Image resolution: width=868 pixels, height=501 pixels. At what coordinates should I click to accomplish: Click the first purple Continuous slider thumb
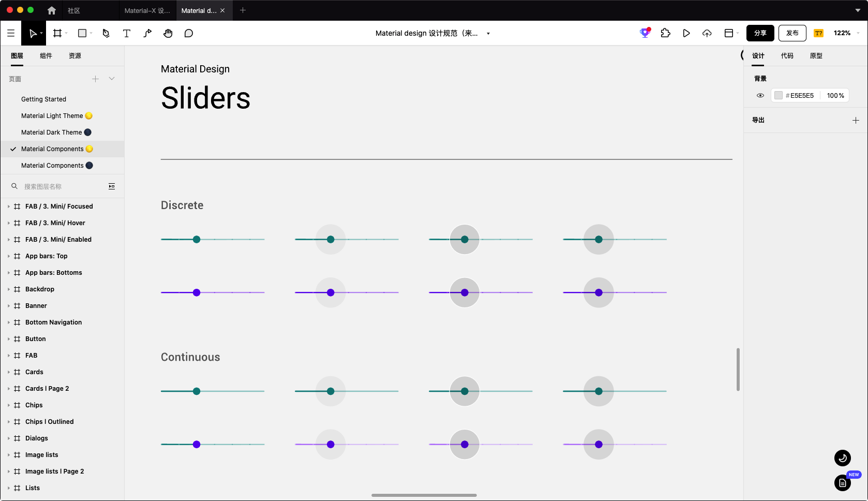point(197,445)
